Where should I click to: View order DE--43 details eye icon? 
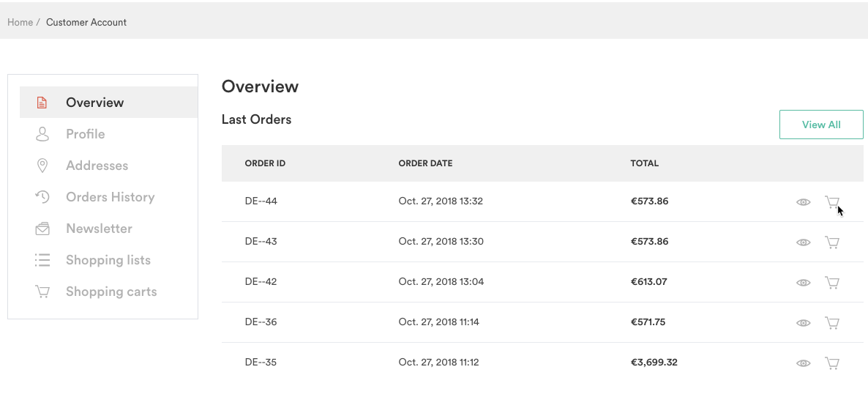803,242
